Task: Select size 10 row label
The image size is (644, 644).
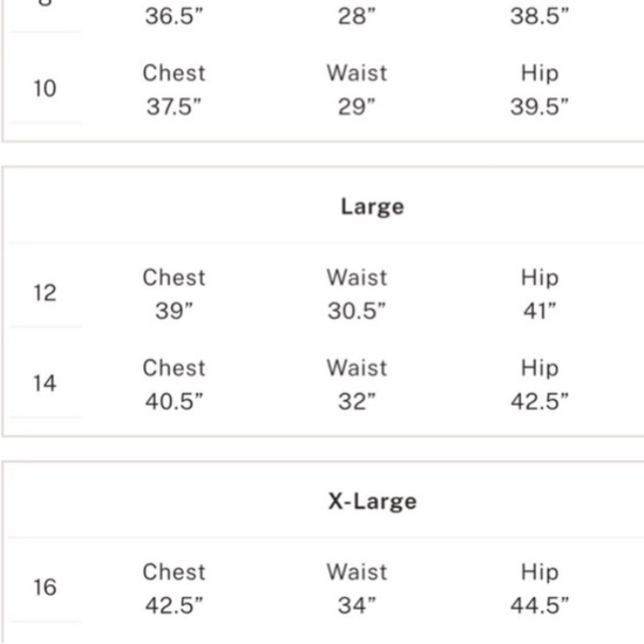Action: pos(45,88)
